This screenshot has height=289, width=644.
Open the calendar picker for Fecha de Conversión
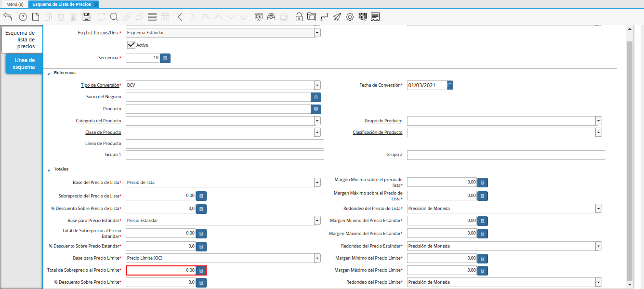tap(450, 85)
